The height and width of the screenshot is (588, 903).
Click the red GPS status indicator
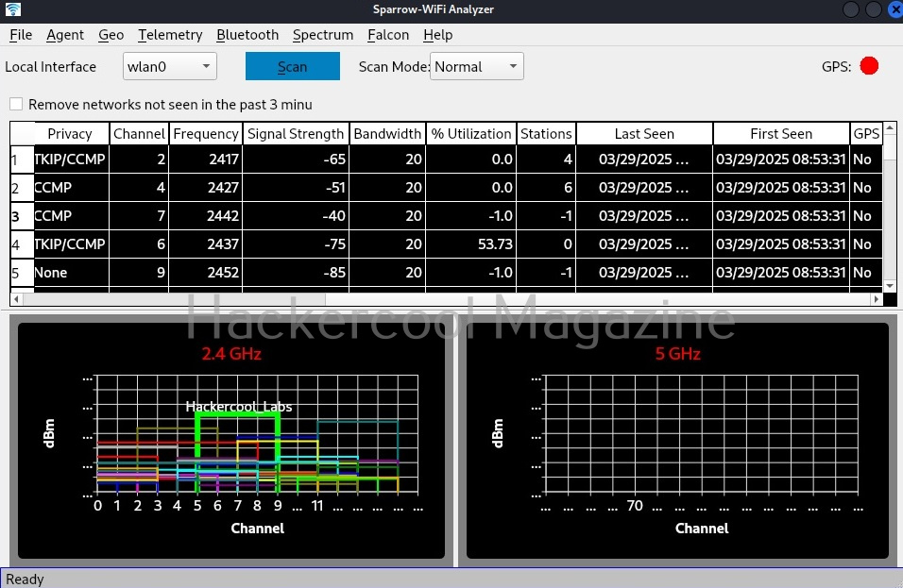point(869,66)
